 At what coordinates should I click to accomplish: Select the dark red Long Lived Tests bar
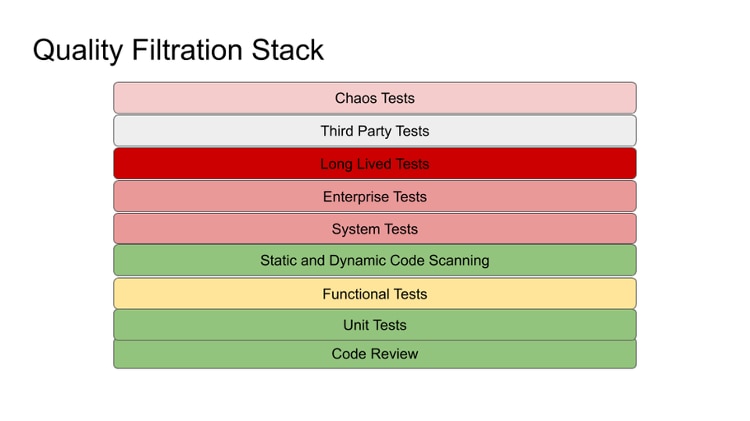coord(375,164)
